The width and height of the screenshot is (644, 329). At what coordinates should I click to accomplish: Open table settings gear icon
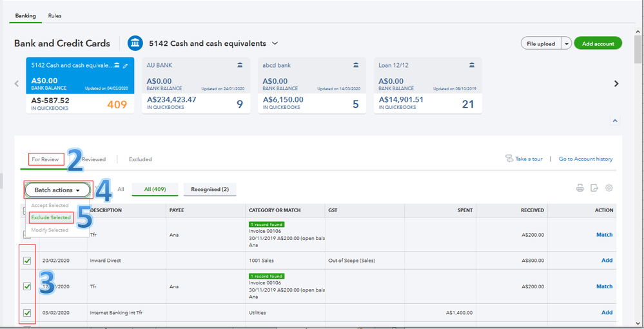click(609, 188)
